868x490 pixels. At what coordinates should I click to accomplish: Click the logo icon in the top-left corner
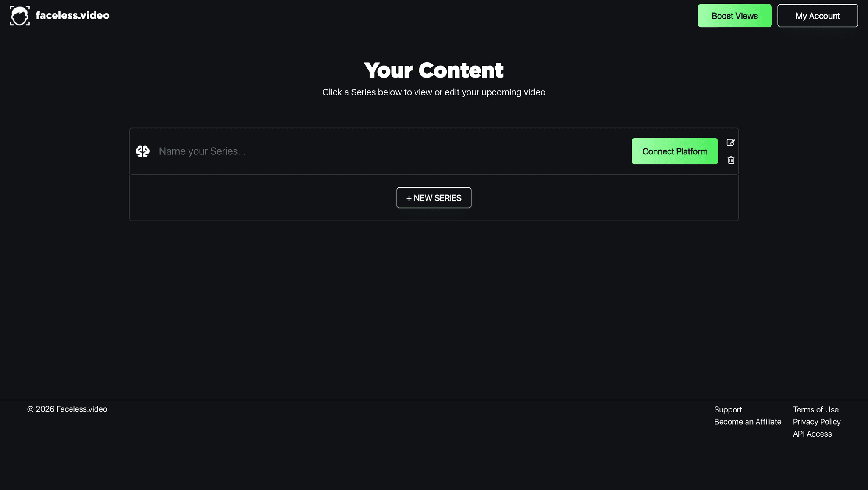click(19, 15)
